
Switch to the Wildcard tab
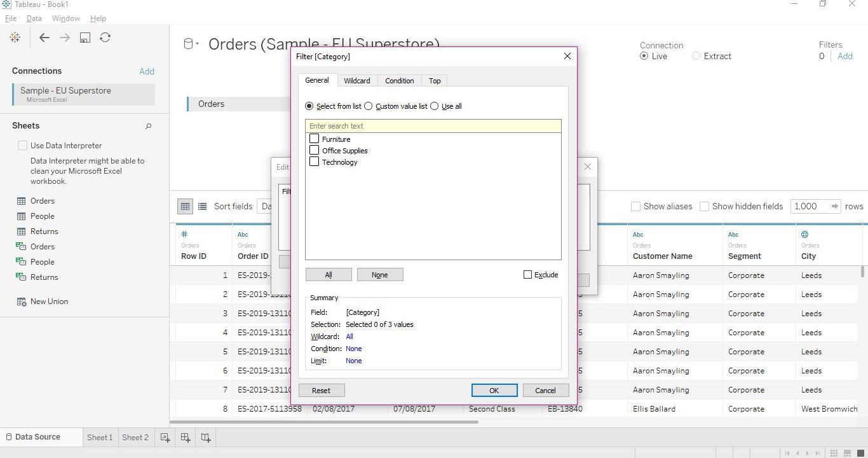point(356,81)
